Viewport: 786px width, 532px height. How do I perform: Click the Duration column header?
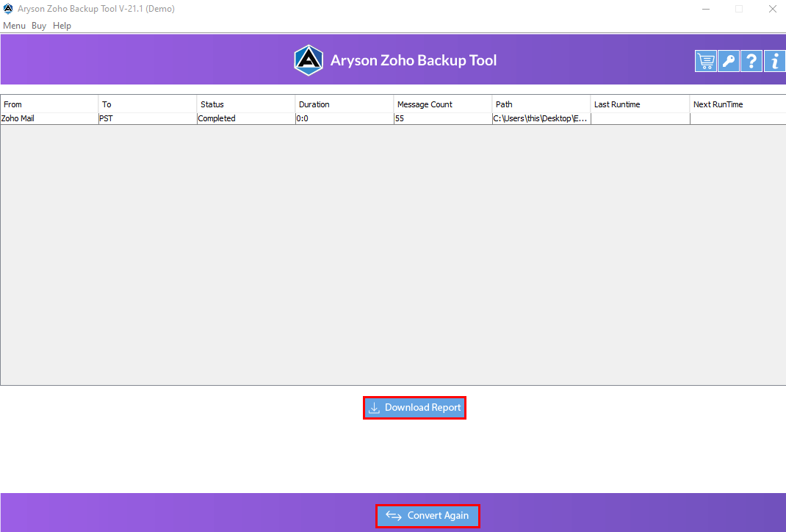point(345,104)
